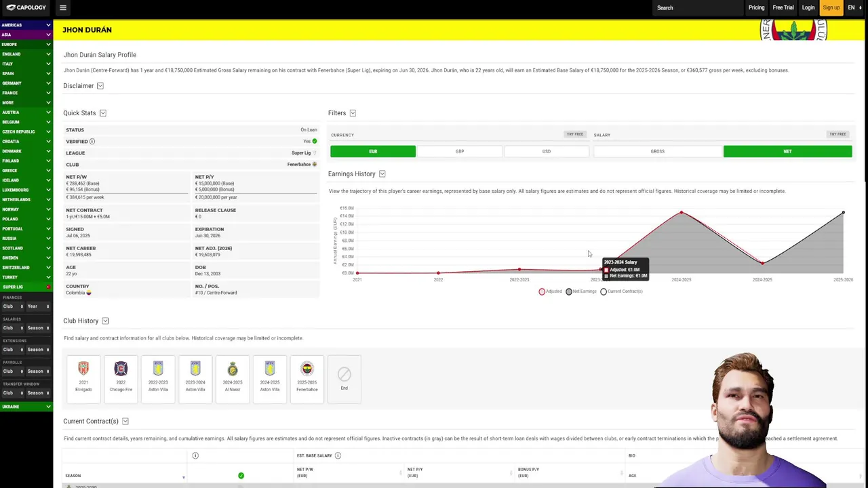
Task: Click the Verified info icon
Action: point(92,142)
